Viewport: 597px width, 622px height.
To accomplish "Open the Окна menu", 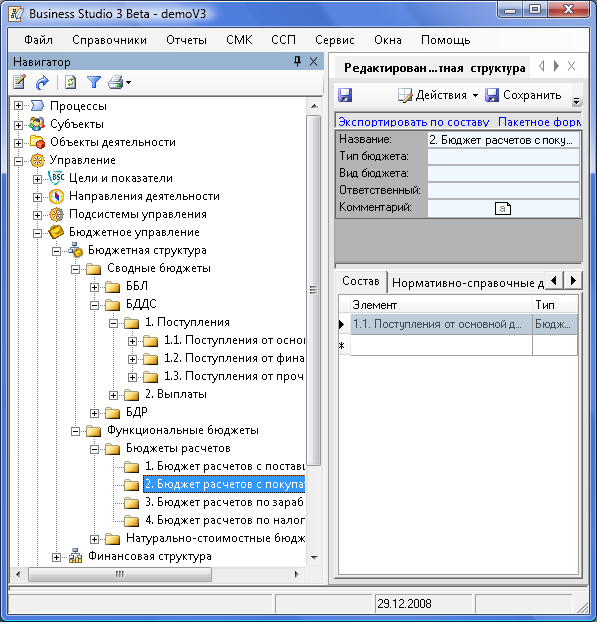I will (x=388, y=40).
